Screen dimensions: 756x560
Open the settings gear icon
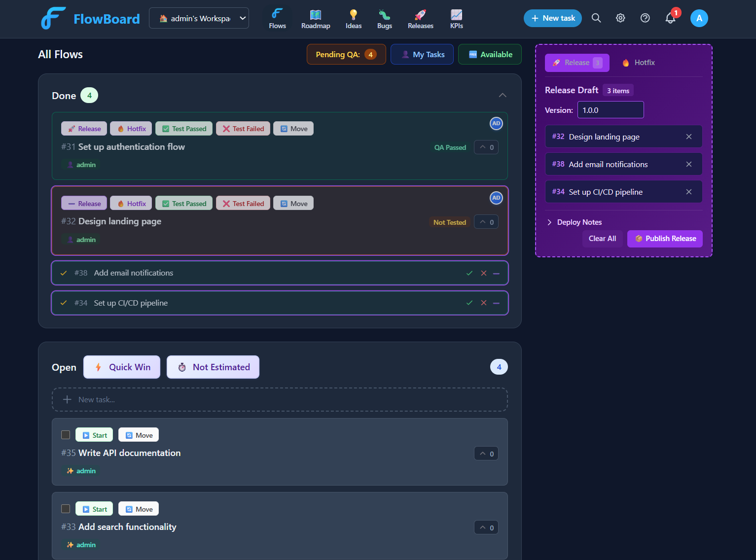click(620, 18)
